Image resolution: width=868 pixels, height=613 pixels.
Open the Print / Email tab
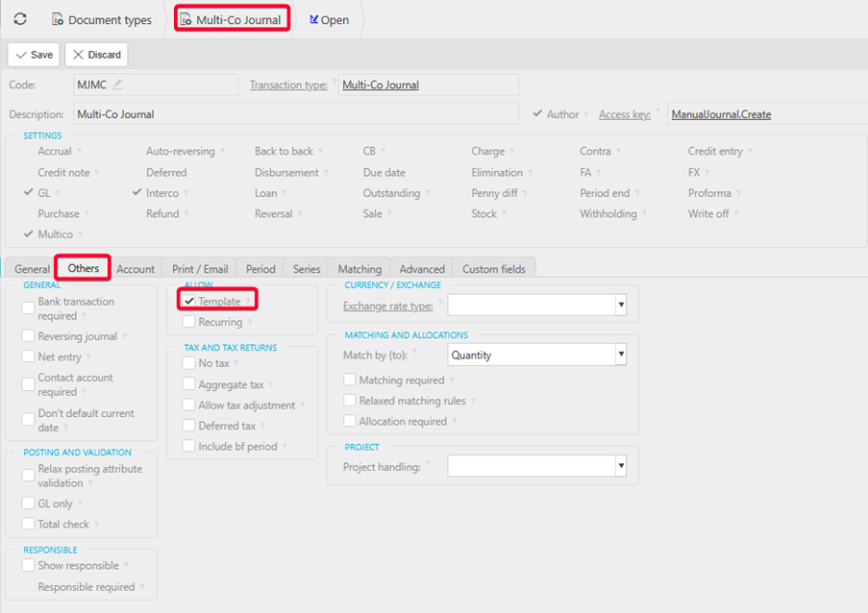200,269
